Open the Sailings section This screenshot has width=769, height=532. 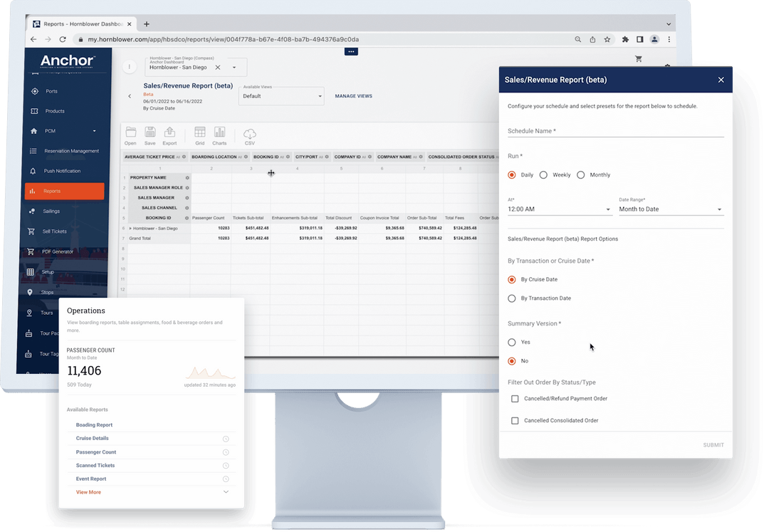tap(51, 211)
